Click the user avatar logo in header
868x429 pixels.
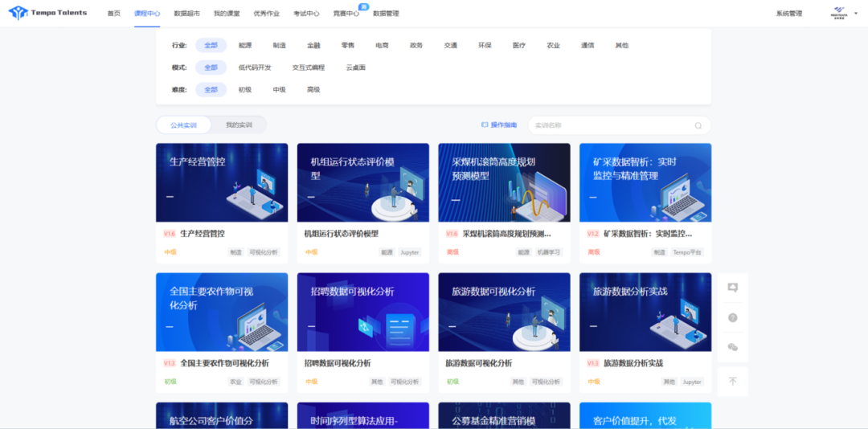coord(839,13)
